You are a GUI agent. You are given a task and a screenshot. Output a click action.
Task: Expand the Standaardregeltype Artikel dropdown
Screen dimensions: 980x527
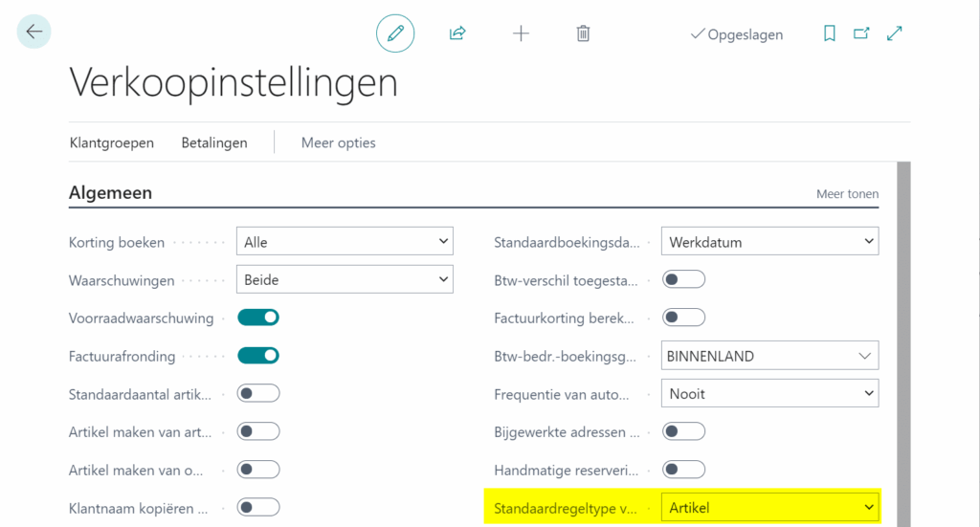[x=769, y=507]
